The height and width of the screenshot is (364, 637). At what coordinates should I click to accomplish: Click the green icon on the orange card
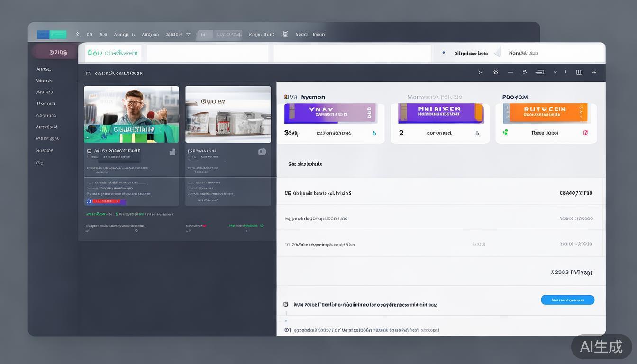pyautogui.click(x=505, y=133)
